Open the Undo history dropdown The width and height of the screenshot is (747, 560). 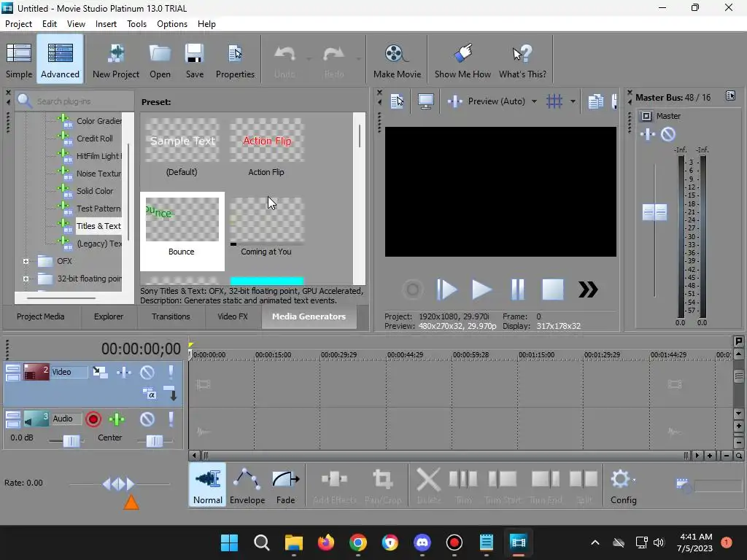click(x=309, y=60)
